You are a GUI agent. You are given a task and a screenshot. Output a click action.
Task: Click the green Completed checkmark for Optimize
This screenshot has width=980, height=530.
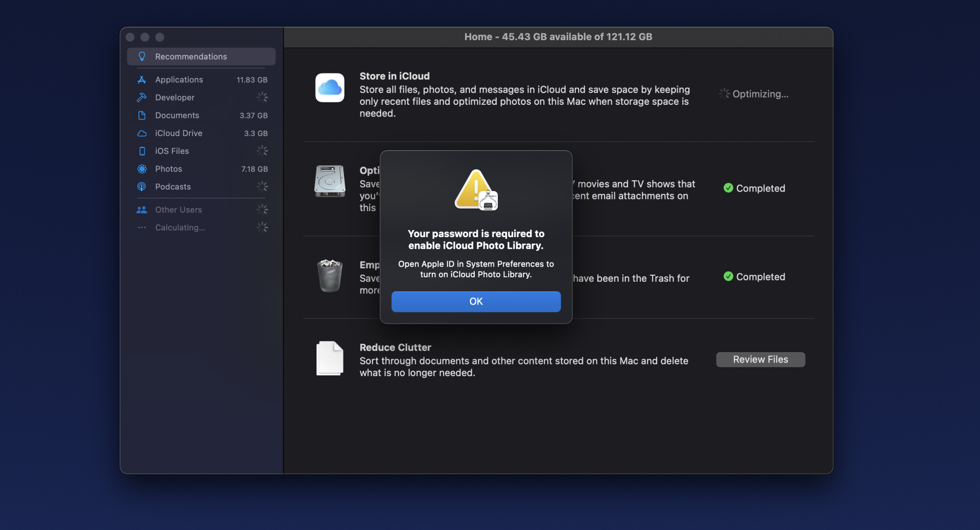coord(728,188)
